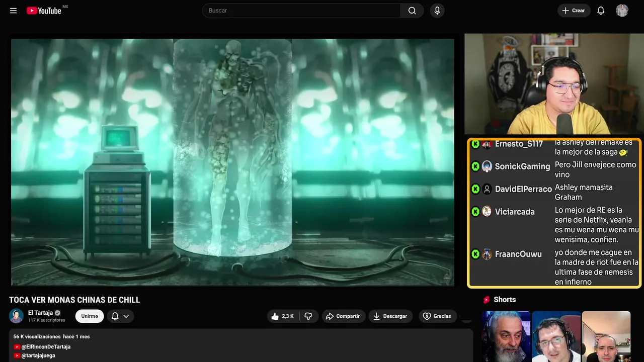Click the 117 K suscriptores text
This screenshot has width=644, height=362.
47,320
